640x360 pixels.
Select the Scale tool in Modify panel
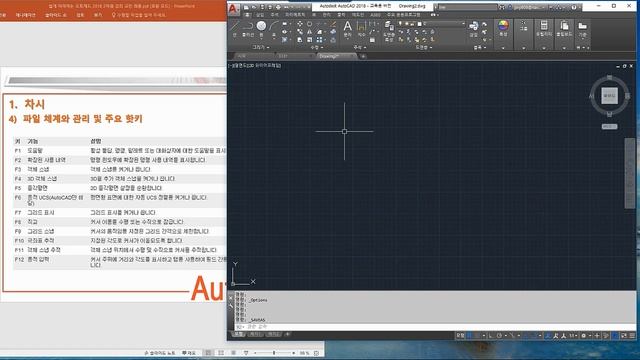[309, 40]
